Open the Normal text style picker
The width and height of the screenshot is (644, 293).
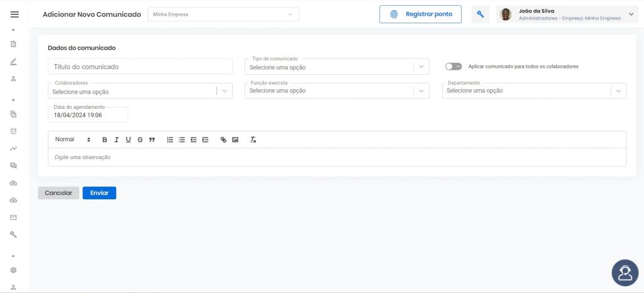tap(73, 140)
